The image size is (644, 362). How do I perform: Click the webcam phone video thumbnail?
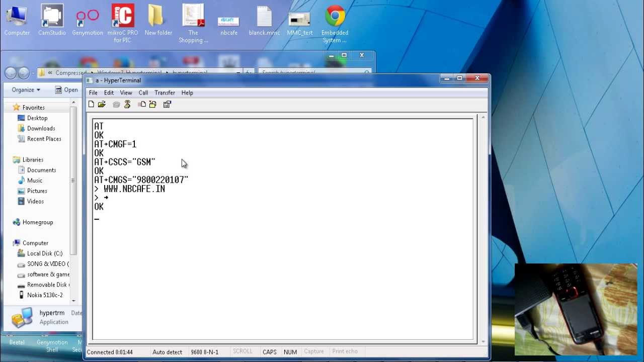pyautogui.click(x=576, y=310)
